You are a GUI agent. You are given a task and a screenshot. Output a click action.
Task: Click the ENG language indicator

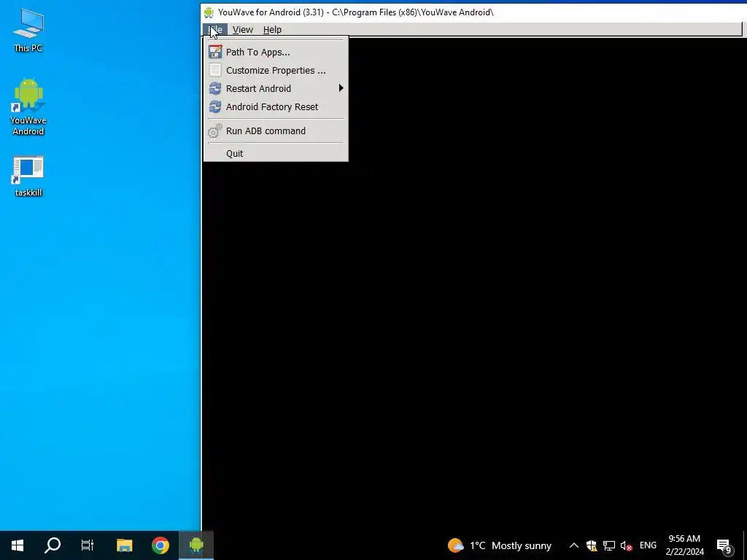648,545
